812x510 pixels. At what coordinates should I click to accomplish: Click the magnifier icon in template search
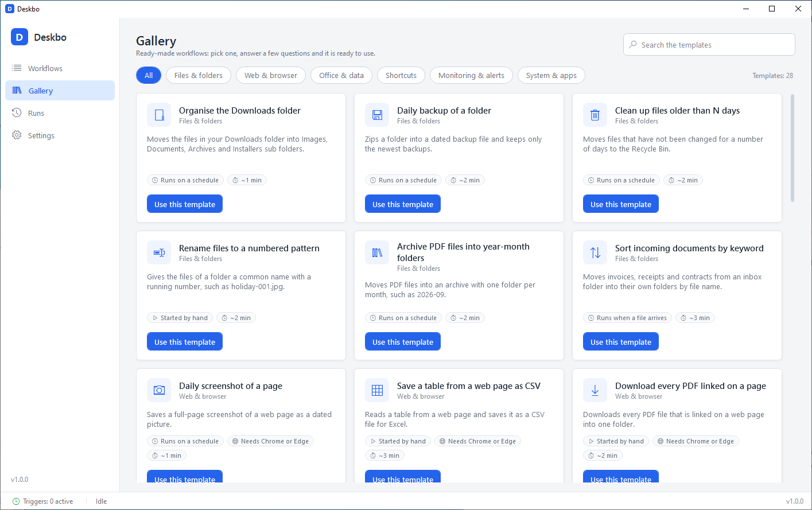point(633,45)
